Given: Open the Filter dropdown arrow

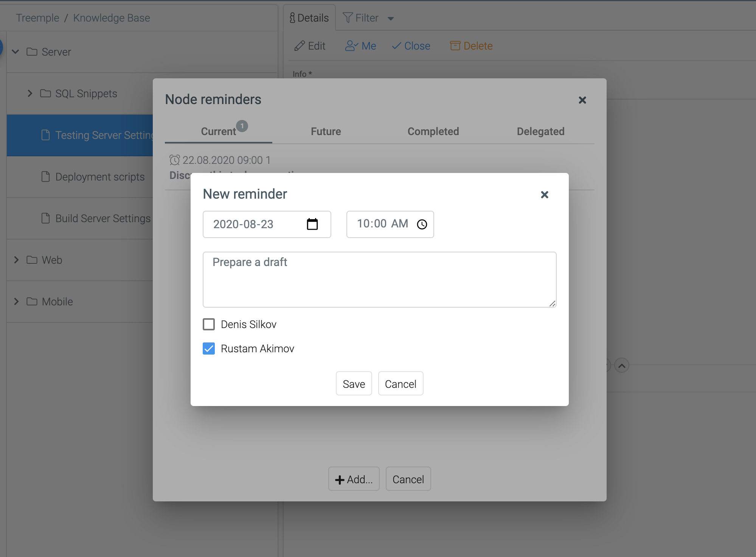Looking at the screenshot, I should [x=391, y=19].
